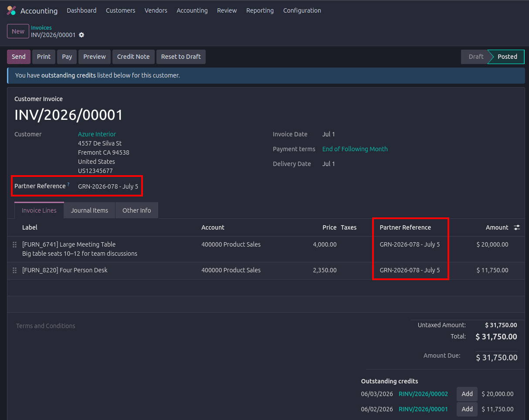Image resolution: width=529 pixels, height=420 pixels.
Task: Click the Price column header
Action: tap(329, 227)
